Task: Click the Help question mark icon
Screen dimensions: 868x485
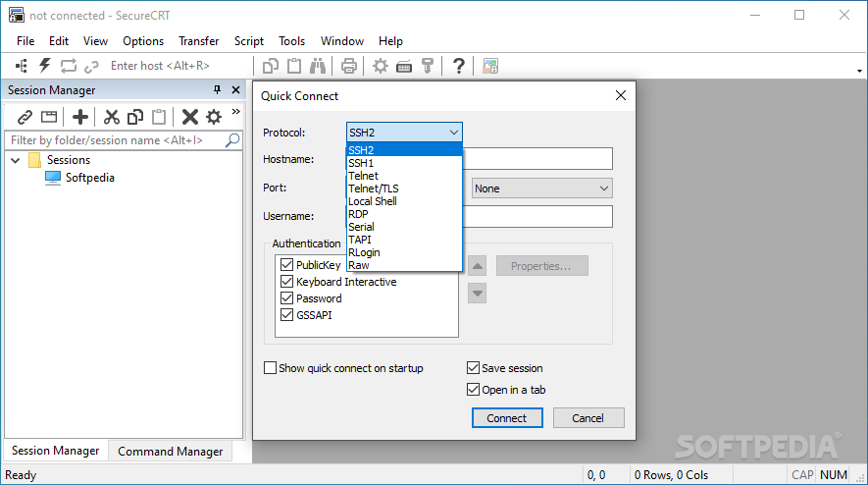Action: 458,66
